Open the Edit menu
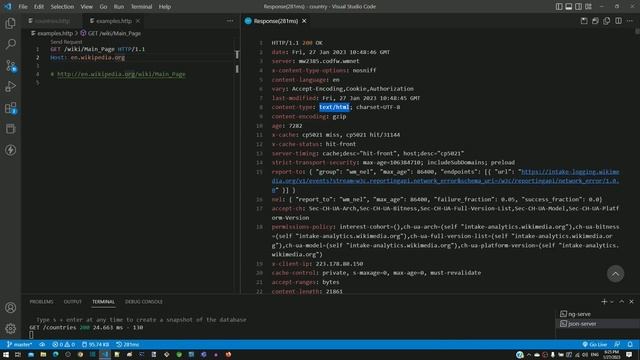 click(39, 7)
